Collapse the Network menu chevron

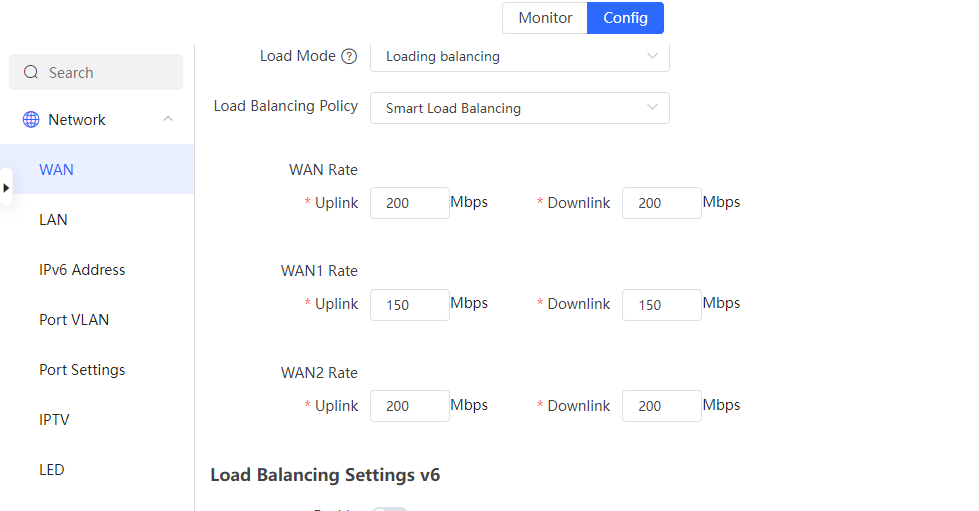168,119
